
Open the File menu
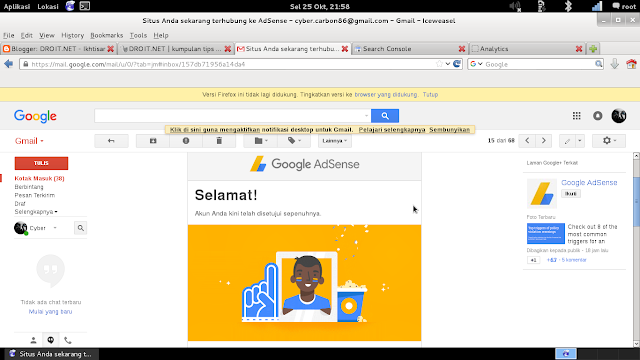[9, 36]
